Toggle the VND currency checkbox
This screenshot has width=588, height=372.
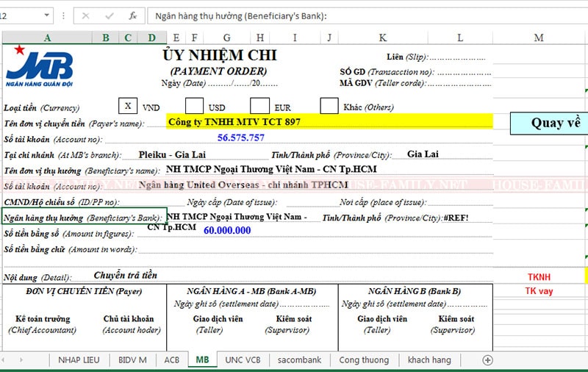pos(128,106)
